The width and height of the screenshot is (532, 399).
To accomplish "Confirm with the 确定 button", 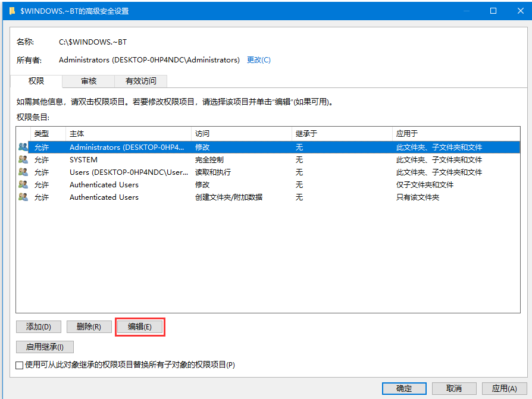I will point(404,388).
